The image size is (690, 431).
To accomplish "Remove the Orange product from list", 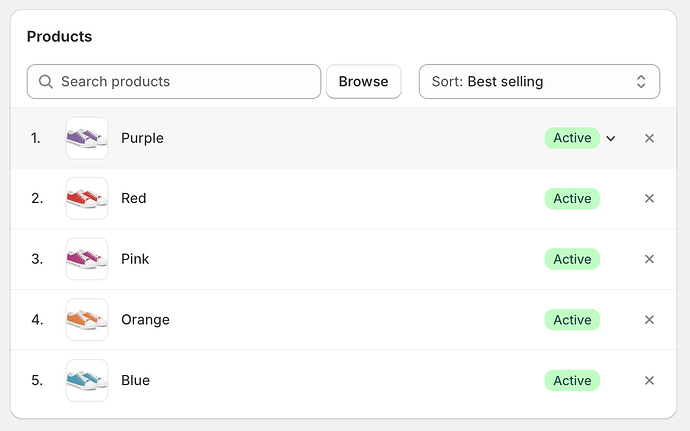I will (x=649, y=320).
